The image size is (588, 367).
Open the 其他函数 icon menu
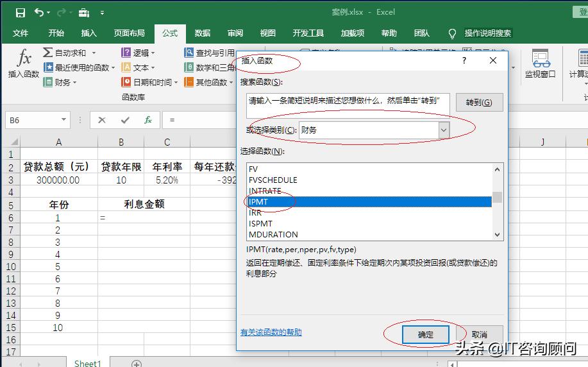189,82
